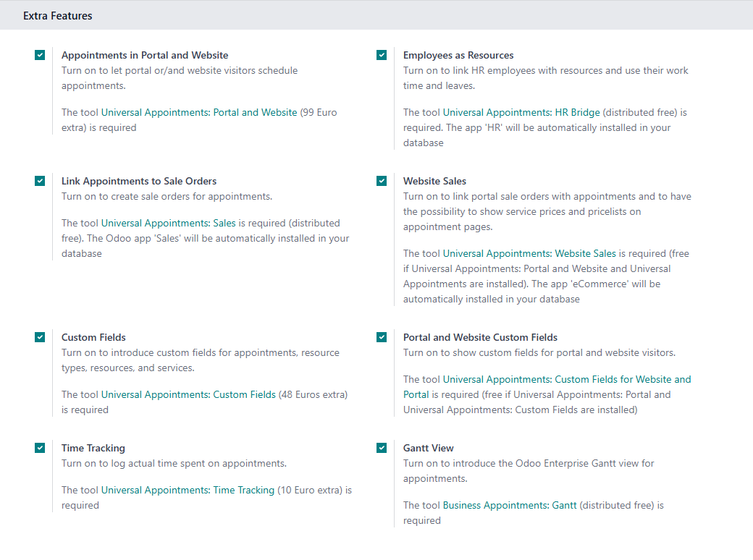
Task: Click the Link Appointments to Sale Orders label
Action: click(x=139, y=181)
